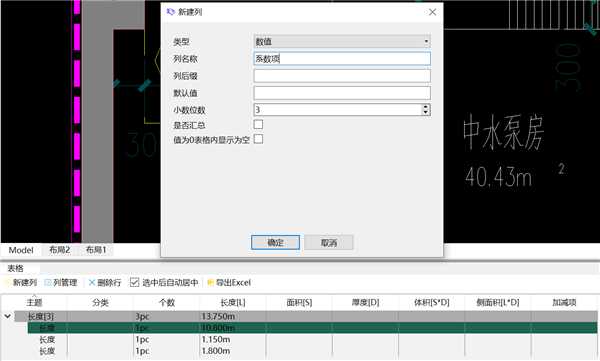Click the 列后缀 input field
600x361 pixels.
click(x=342, y=76)
